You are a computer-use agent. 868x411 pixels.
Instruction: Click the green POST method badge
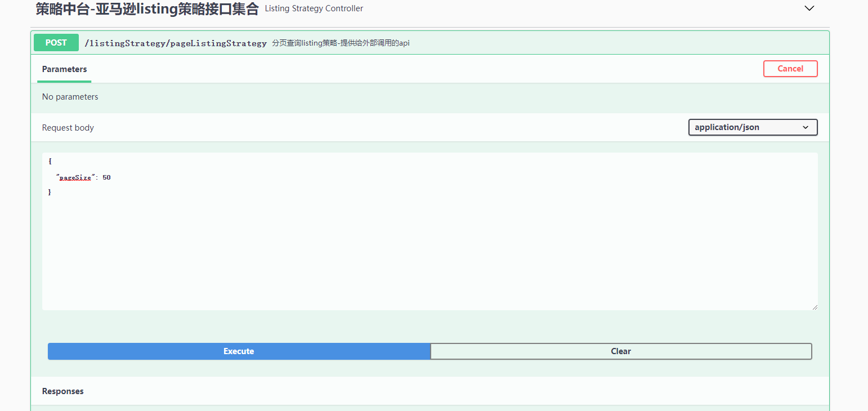pos(56,43)
